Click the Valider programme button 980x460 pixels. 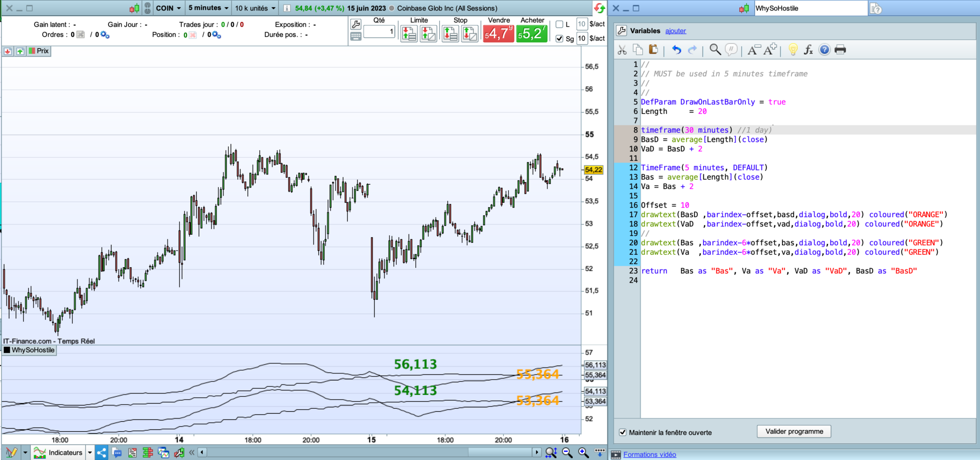[794, 431]
